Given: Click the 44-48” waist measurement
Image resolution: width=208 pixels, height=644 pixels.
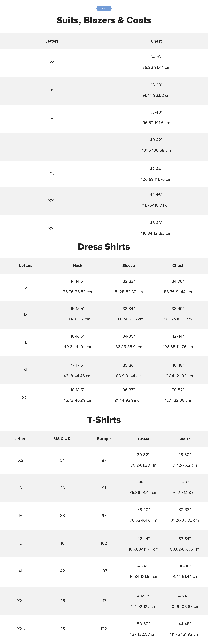Looking at the screenshot, I should [x=185, y=624].
